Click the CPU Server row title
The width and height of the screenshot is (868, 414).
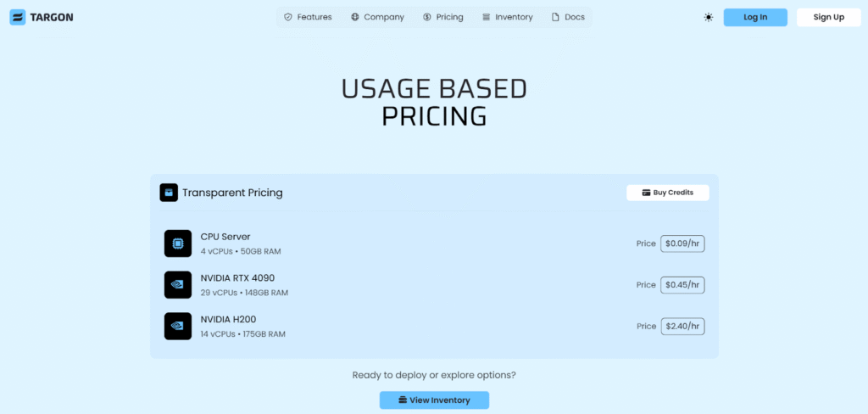click(x=225, y=237)
